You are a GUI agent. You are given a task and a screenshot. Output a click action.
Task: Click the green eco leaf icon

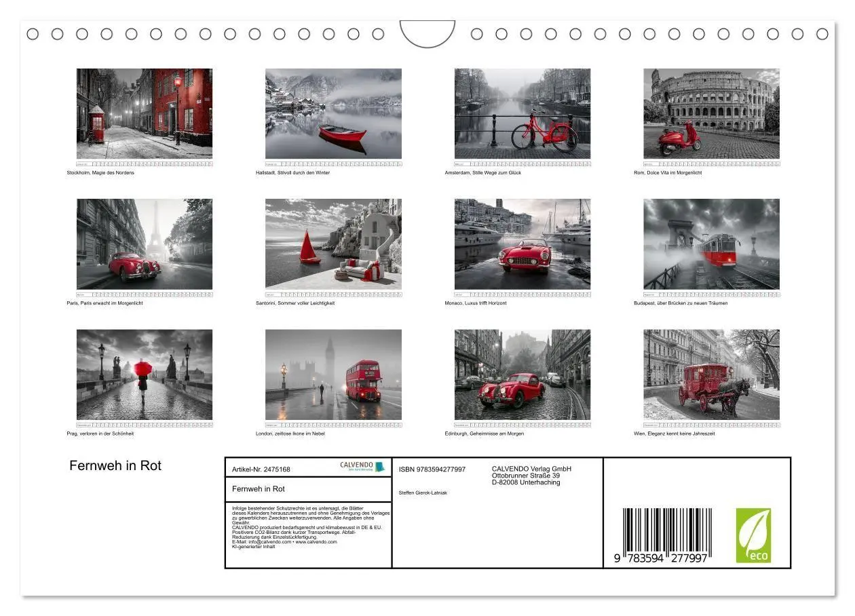coord(753,535)
